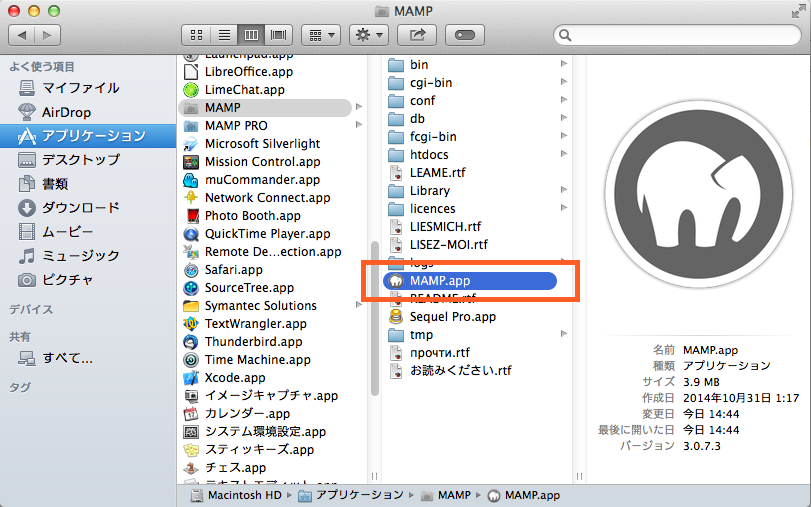Select Xcode.app in the list
Image resolution: width=811 pixels, height=507 pixels.
click(235, 377)
